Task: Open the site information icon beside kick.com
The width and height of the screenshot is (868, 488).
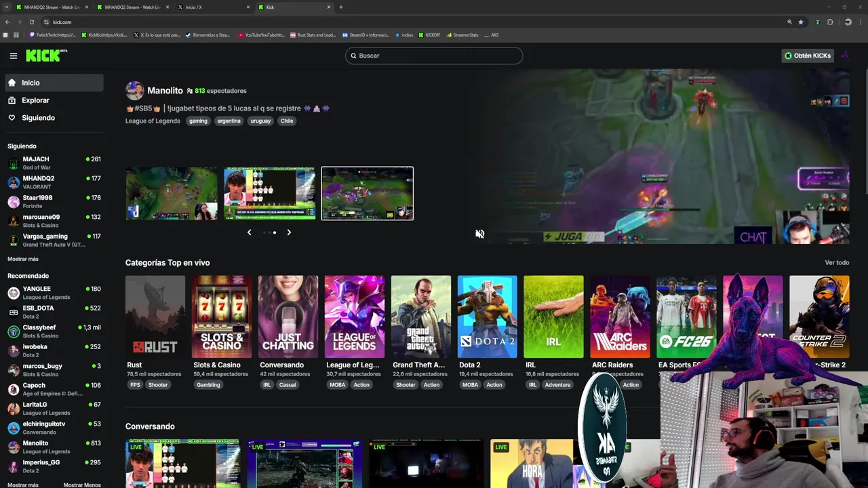Action: click(x=46, y=22)
